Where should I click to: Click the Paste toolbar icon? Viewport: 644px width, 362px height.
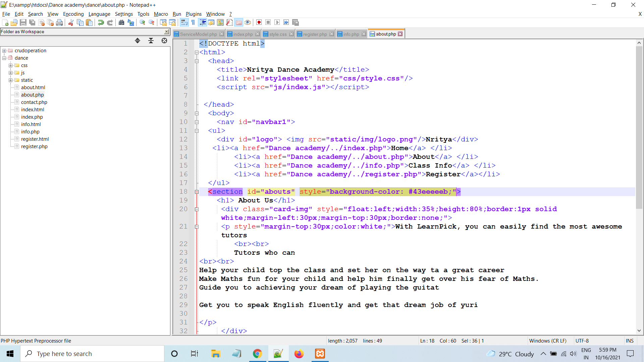(x=89, y=22)
